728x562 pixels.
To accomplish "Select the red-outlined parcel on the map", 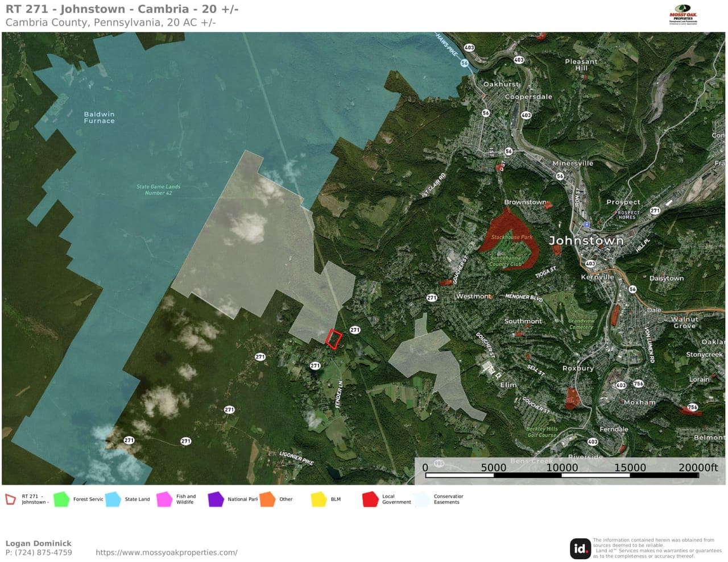I will pos(334,339).
